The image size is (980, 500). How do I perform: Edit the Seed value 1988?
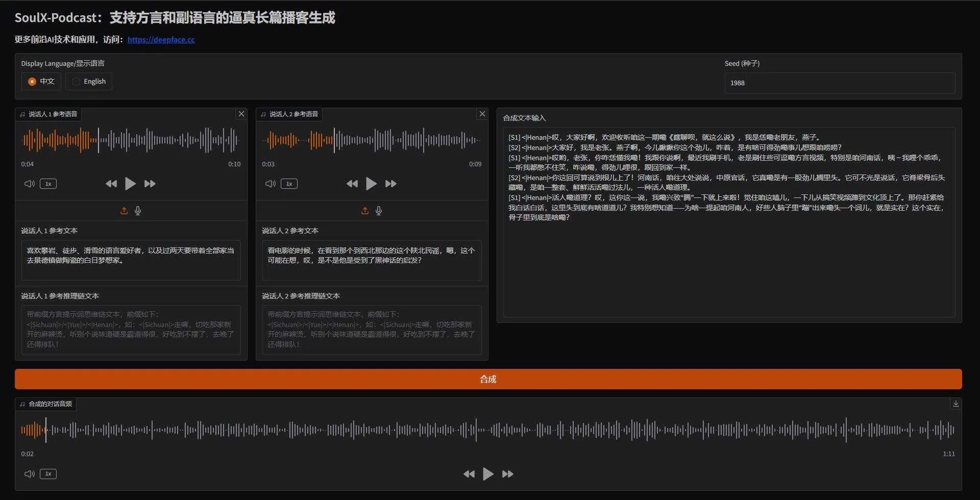(x=840, y=83)
